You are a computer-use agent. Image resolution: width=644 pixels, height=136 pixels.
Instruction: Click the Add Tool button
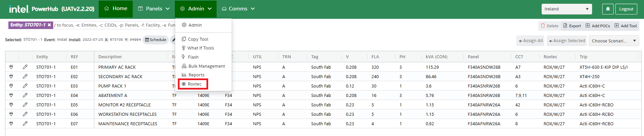coord(625,26)
